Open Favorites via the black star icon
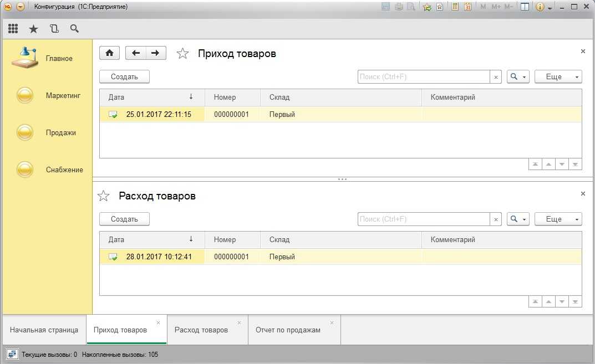This screenshot has height=364, width=595. point(33,29)
